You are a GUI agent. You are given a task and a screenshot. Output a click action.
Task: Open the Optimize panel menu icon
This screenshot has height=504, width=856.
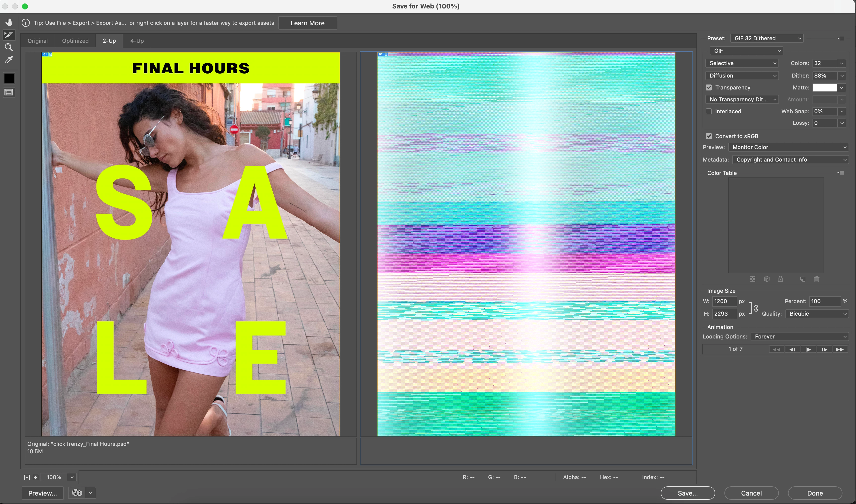(x=841, y=38)
